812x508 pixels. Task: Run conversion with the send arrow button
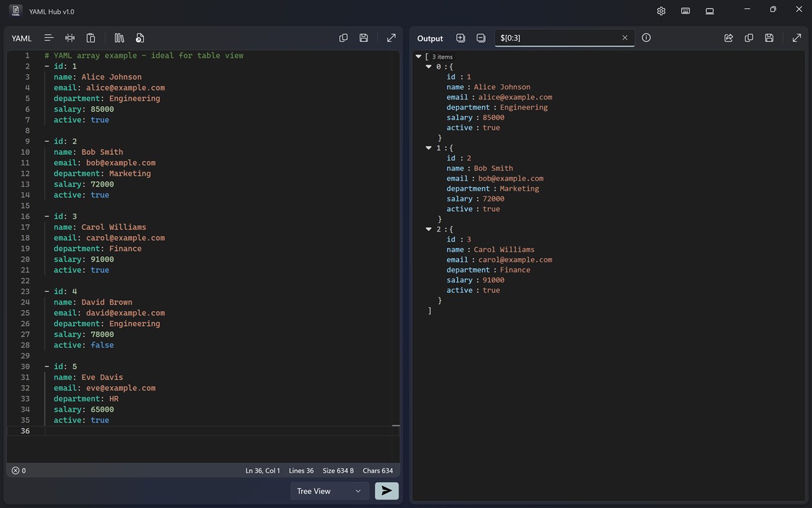pyautogui.click(x=387, y=491)
